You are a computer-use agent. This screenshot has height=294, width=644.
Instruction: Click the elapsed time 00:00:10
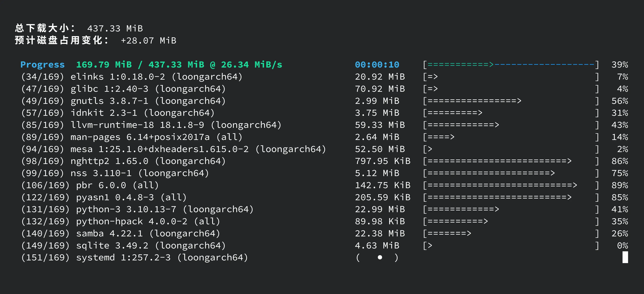tap(377, 65)
